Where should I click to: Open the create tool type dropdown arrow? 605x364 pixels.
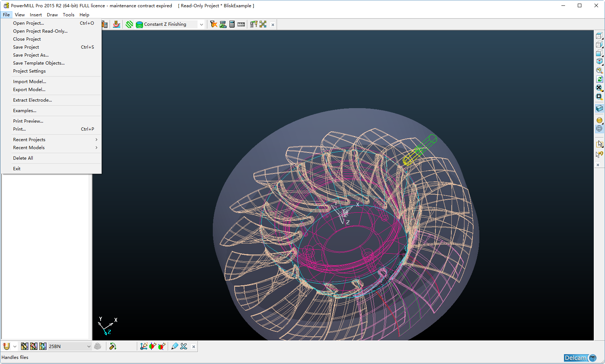[x=15, y=347]
